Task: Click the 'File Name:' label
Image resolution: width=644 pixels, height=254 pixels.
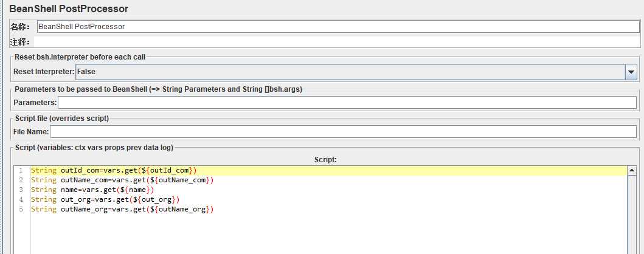Action: coord(31,132)
